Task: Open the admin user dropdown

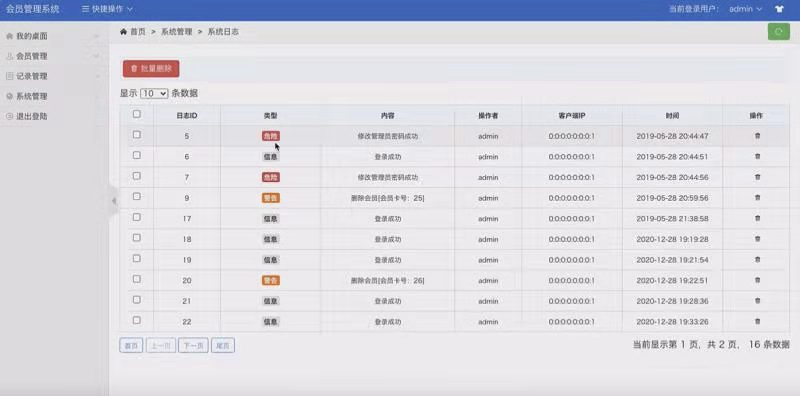Action: pyautogui.click(x=745, y=9)
